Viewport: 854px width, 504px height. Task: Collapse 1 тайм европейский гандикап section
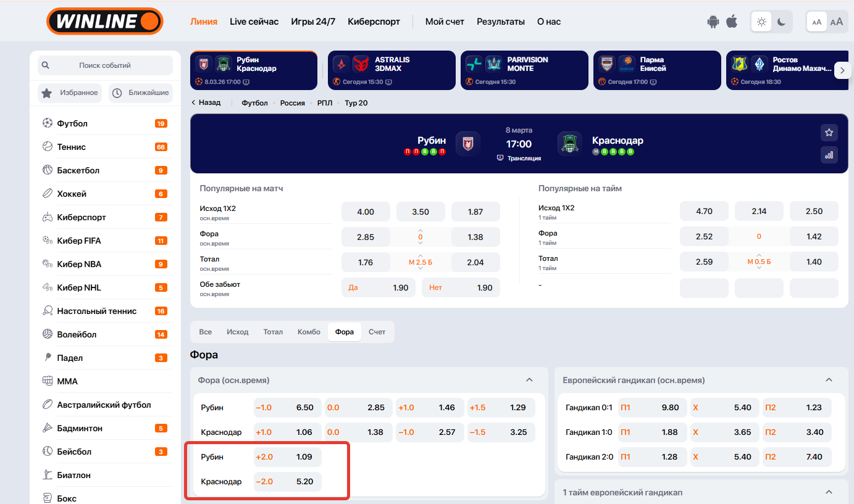click(829, 492)
